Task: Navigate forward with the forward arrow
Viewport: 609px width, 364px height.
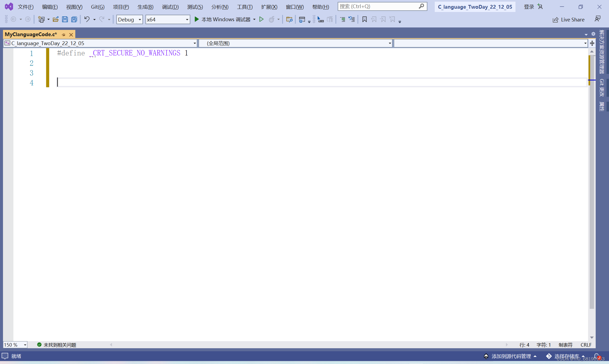Action: pos(28,19)
